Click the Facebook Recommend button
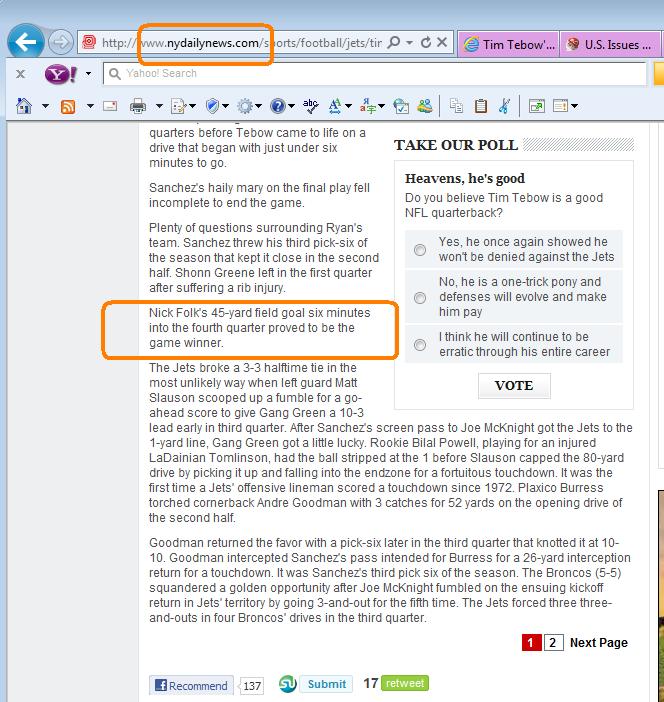Viewport: 664px width, 702px height. click(191, 685)
